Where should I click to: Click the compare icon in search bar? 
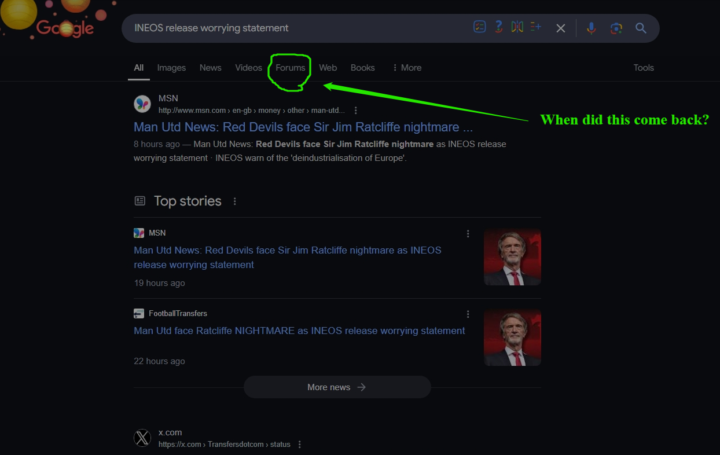[x=517, y=27]
